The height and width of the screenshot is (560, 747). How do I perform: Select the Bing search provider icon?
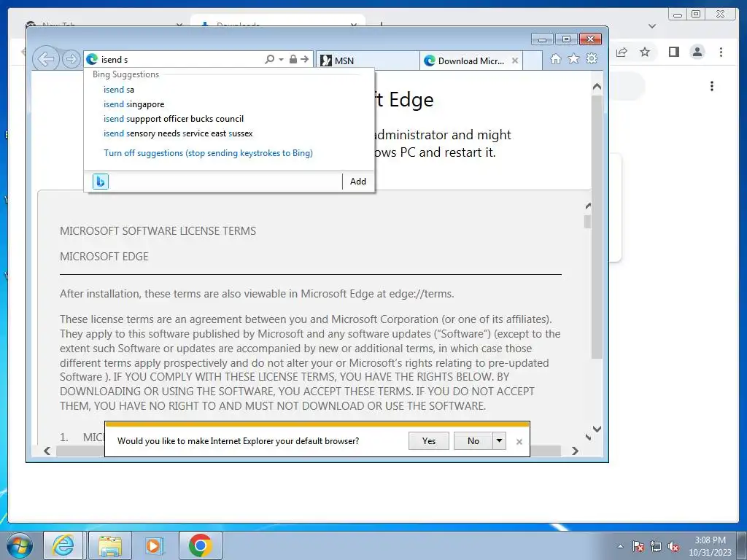(101, 182)
